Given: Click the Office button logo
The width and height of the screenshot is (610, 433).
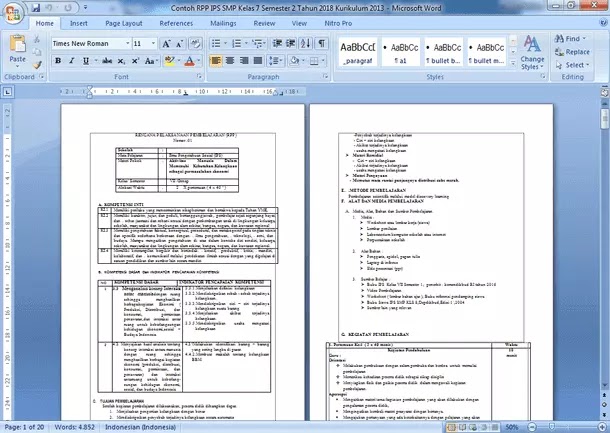Looking at the screenshot, I should [x=14, y=13].
